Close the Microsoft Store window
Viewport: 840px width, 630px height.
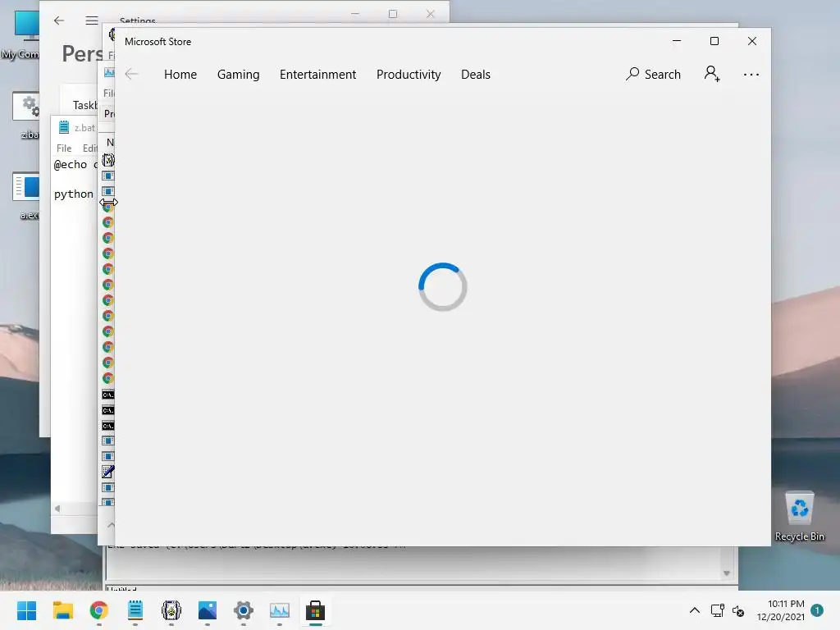click(752, 41)
